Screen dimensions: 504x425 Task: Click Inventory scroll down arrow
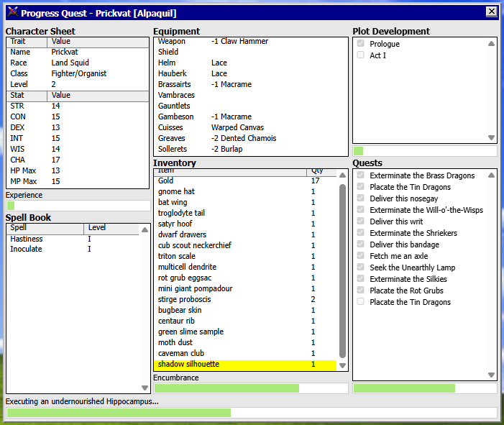pos(343,365)
